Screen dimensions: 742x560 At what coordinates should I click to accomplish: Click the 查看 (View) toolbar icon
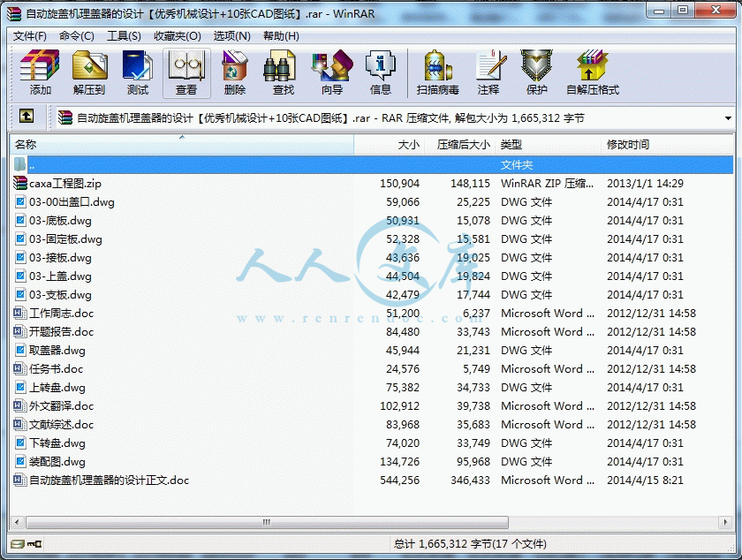click(186, 72)
